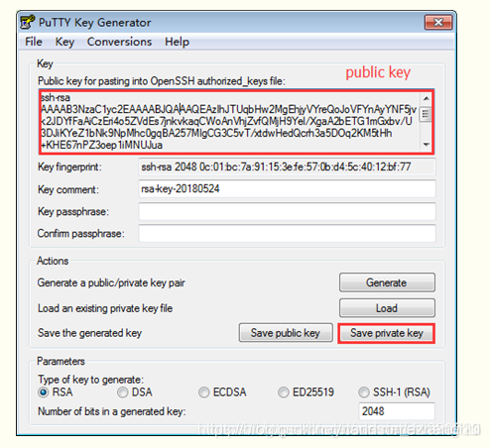The width and height of the screenshot is (490, 448).
Task: Click the 'Key comment:' label
Action: coord(68,189)
